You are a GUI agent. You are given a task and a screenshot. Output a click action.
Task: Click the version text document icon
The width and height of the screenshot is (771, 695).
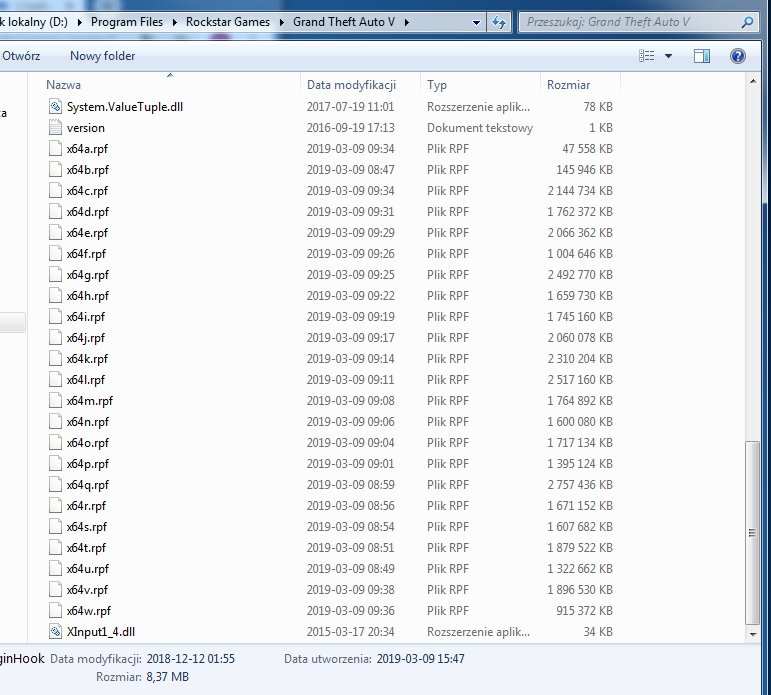(56, 127)
